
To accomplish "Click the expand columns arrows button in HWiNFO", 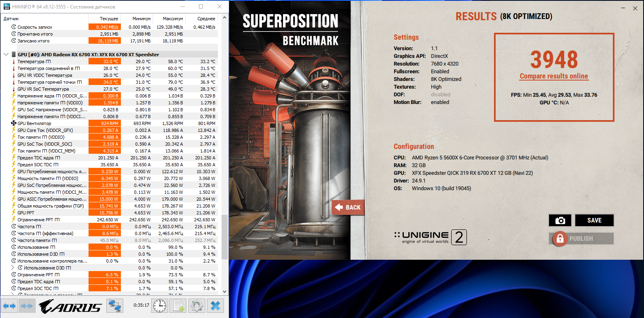I will [x=9, y=306].
